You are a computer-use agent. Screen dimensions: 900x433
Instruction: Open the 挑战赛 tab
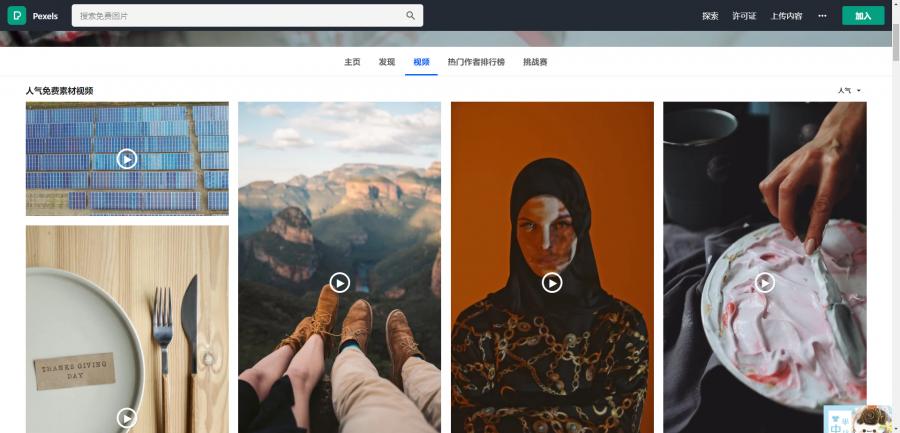pos(535,62)
